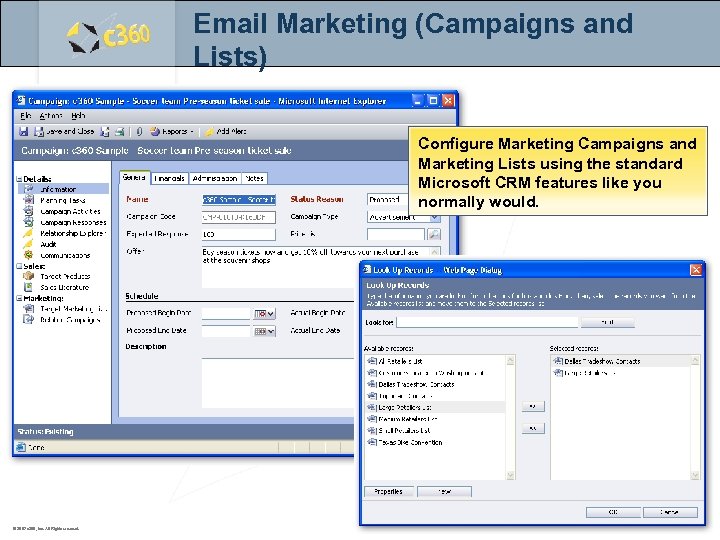720x540 pixels.
Task: Click the Price List input field
Action: pos(396,234)
